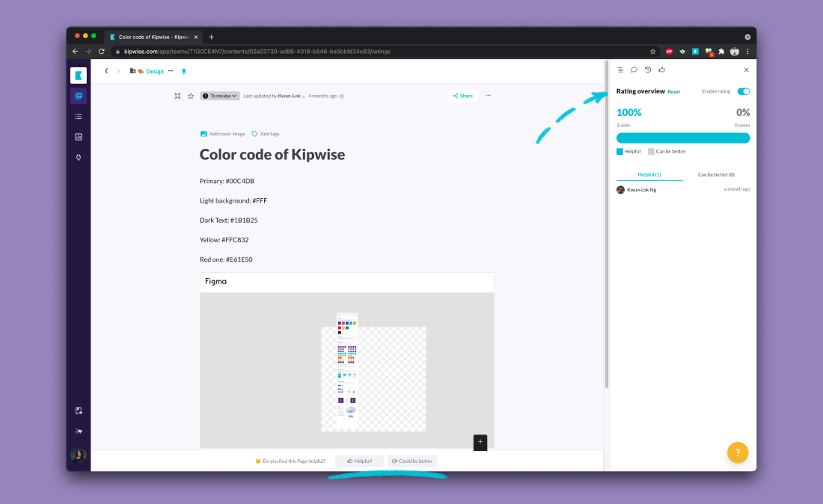The height and width of the screenshot is (504, 823).
Task: Pin the page with the pin icon
Action: tap(184, 71)
